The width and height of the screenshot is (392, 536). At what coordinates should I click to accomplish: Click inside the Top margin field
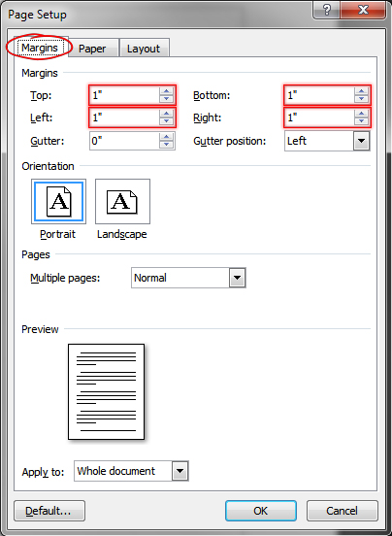[124, 95]
